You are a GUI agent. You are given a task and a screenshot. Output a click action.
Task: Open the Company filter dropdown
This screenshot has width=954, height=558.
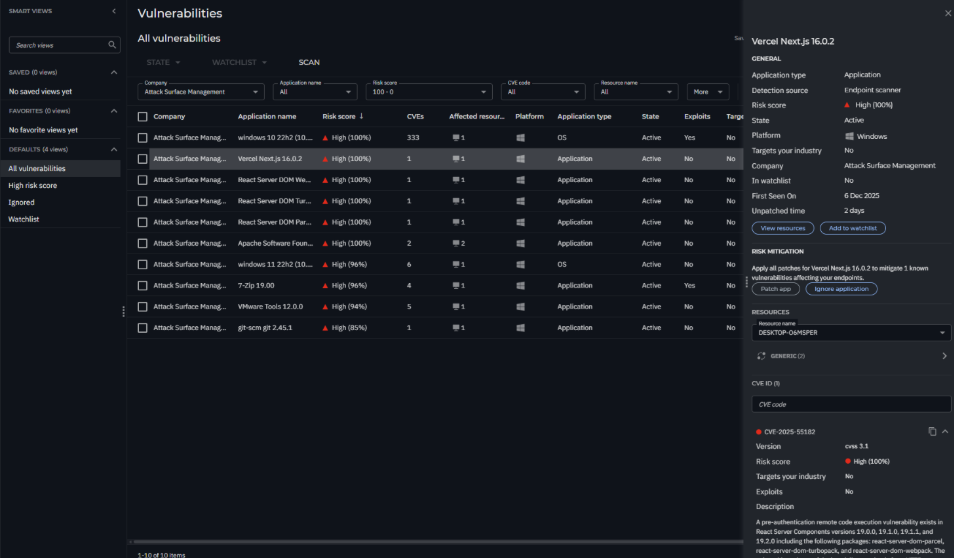point(201,91)
